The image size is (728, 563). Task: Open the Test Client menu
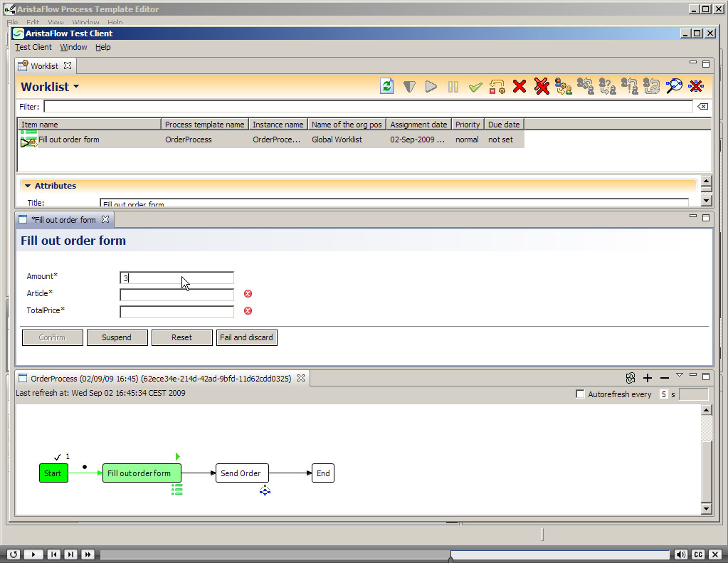[x=33, y=47]
